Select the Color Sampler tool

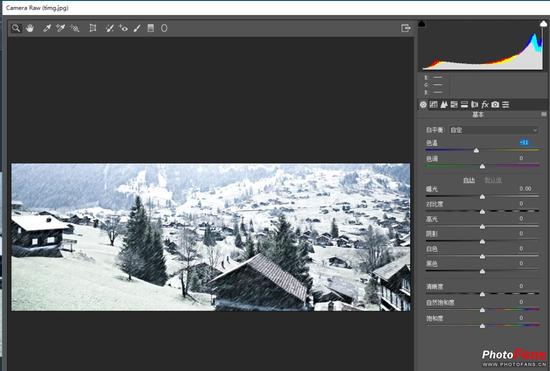(60, 28)
